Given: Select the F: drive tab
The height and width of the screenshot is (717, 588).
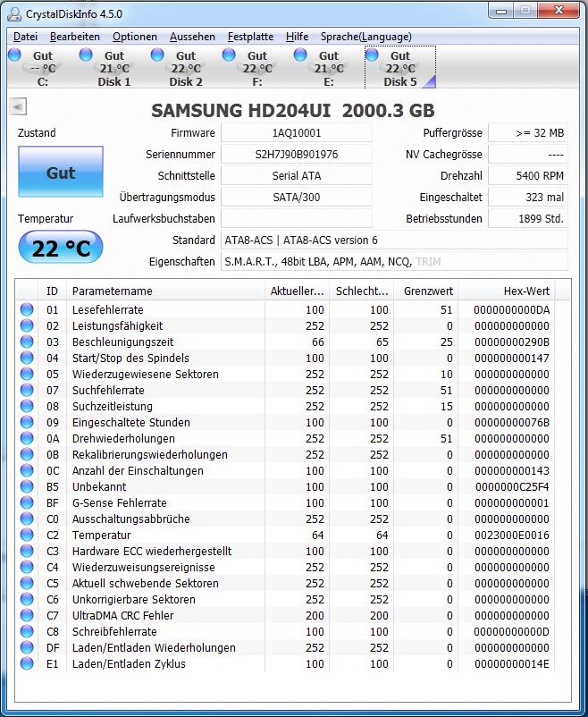Looking at the screenshot, I should pyautogui.click(x=256, y=68).
